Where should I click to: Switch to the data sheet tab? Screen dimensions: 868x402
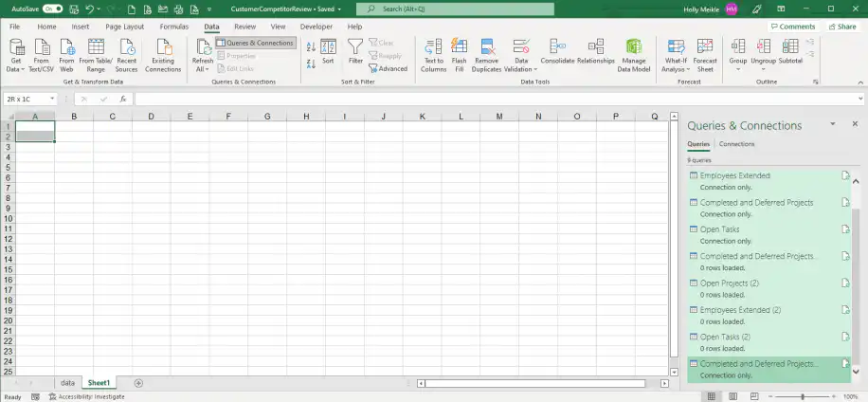(67, 383)
